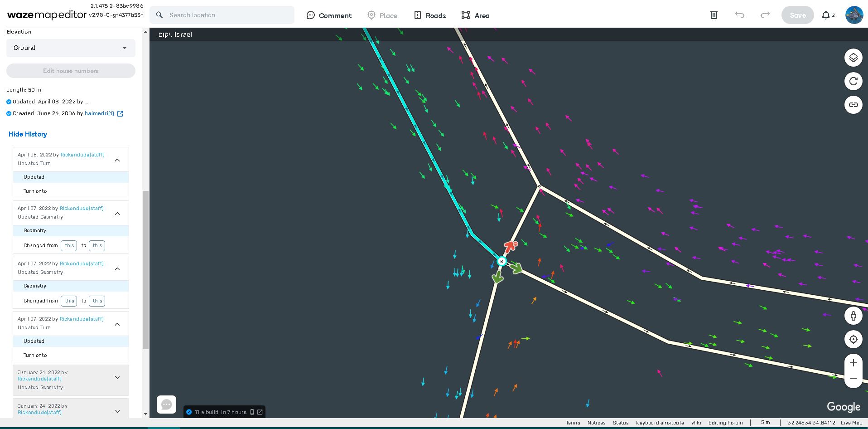Click the trash delete icon
The width and height of the screenshot is (868, 429).
click(714, 15)
